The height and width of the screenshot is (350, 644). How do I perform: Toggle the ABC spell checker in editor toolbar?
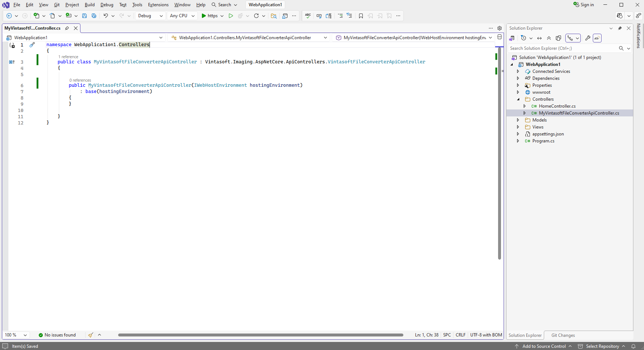pyautogui.click(x=308, y=16)
